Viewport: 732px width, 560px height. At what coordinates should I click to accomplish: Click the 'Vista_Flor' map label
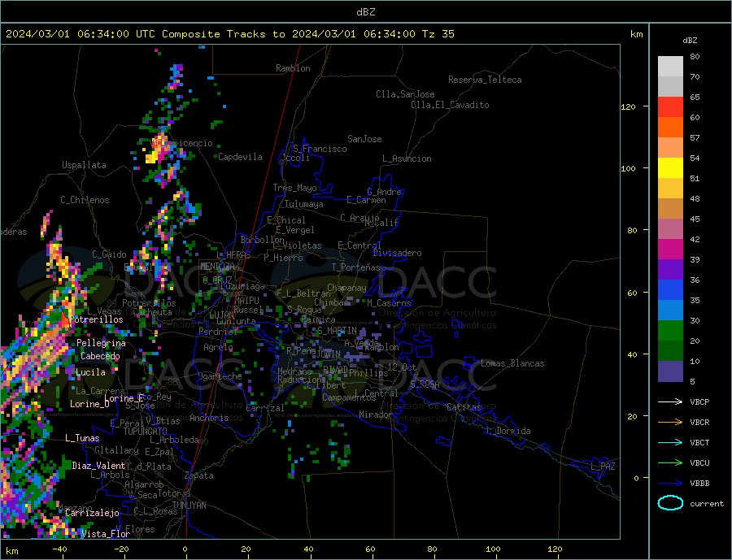[106, 534]
